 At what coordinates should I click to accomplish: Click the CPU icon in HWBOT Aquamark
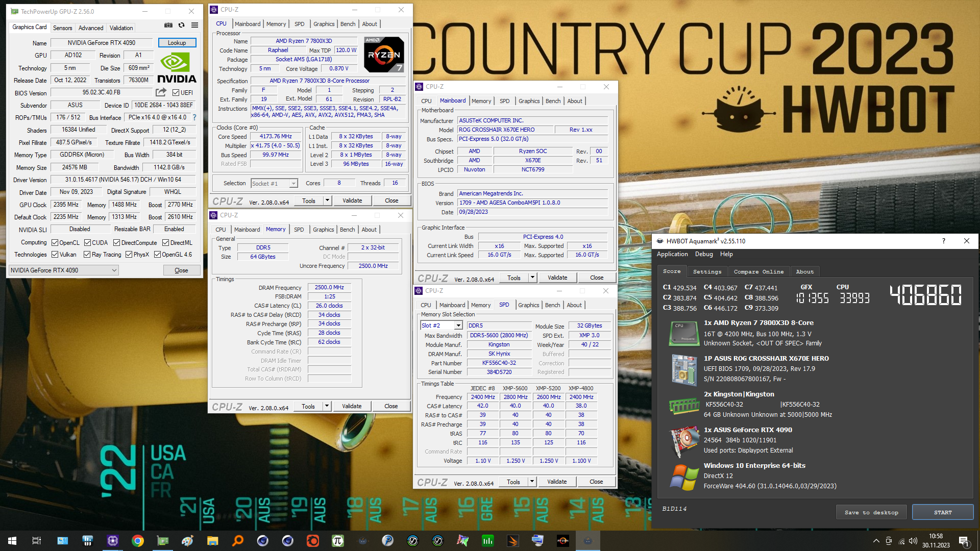point(683,333)
